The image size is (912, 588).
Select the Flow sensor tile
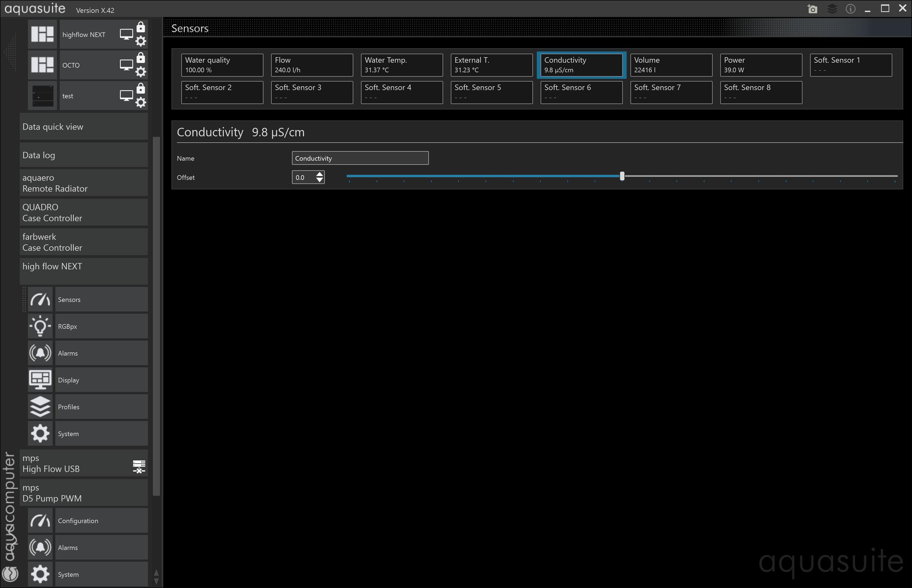point(312,65)
